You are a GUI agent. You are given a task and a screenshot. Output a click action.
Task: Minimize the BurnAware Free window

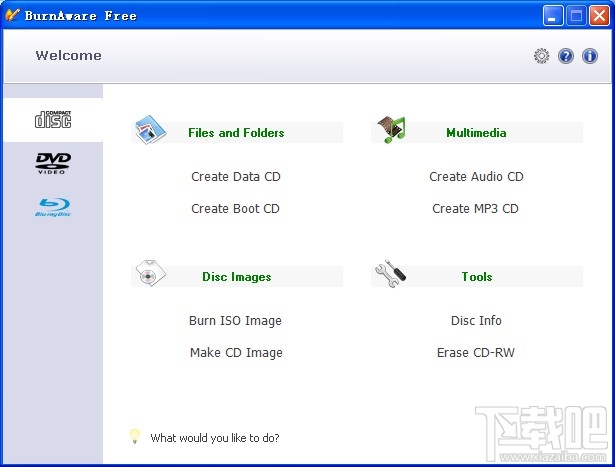click(553, 16)
